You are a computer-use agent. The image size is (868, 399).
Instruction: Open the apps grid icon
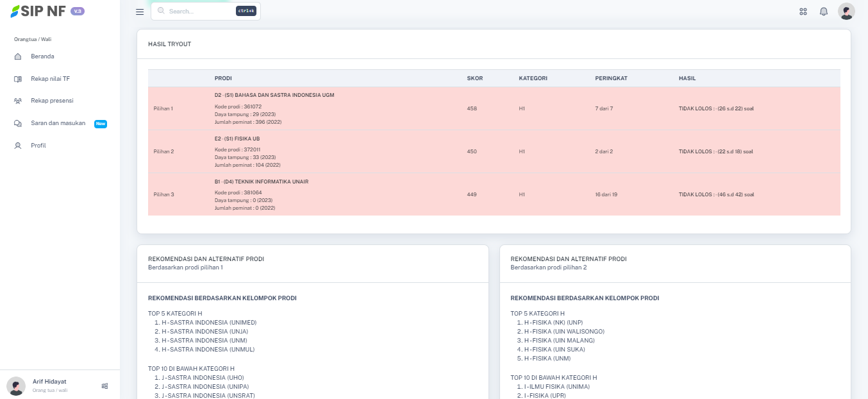[803, 12]
